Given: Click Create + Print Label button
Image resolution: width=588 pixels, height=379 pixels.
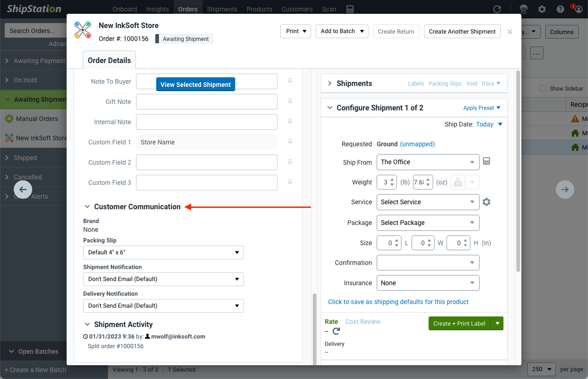Looking at the screenshot, I should [x=460, y=323].
